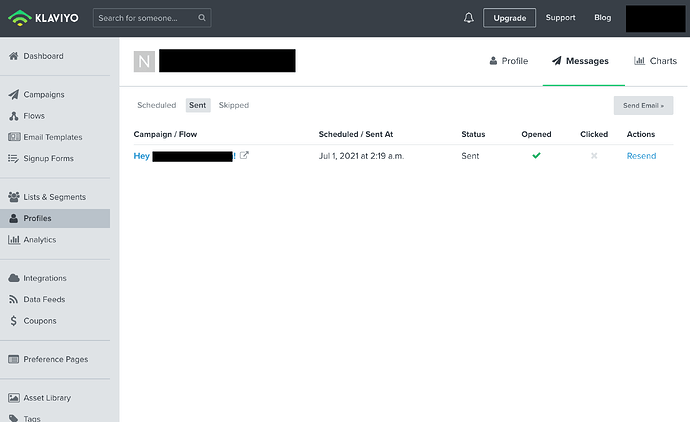Viewport: 690px width, 422px height.
Task: Click the Klaviyo logo
Action: point(43,18)
